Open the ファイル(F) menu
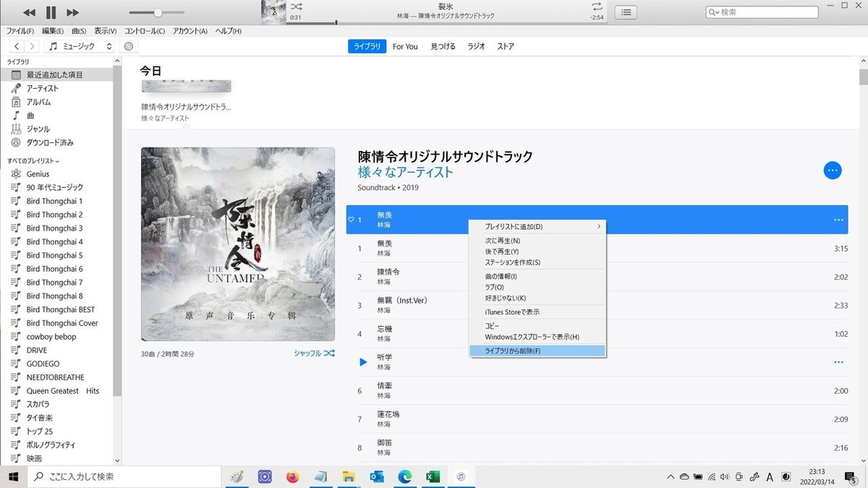The height and width of the screenshot is (488, 868). tap(20, 31)
